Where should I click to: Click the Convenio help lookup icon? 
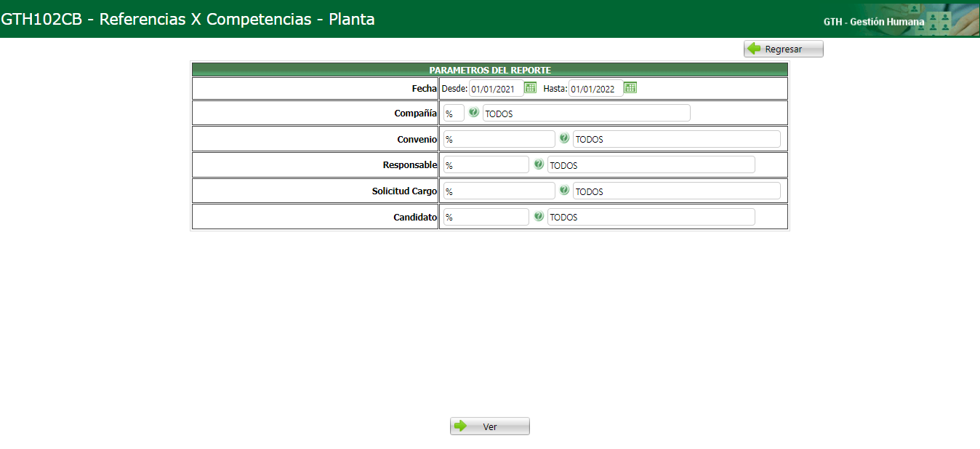564,138
